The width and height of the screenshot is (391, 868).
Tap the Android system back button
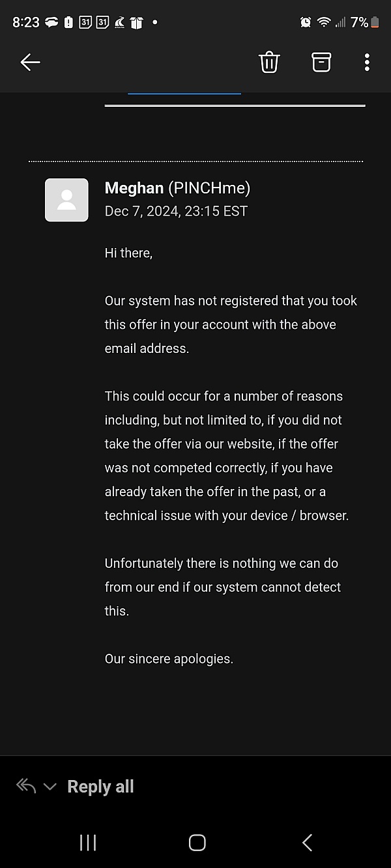tap(308, 843)
